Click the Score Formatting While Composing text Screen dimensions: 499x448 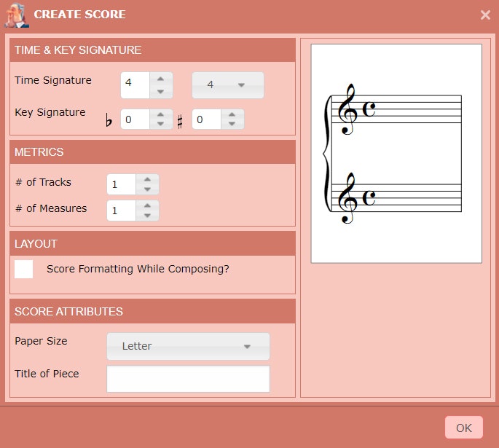click(138, 269)
